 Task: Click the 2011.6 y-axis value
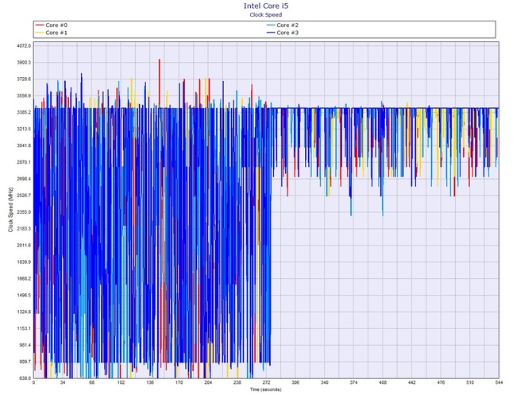click(x=24, y=246)
